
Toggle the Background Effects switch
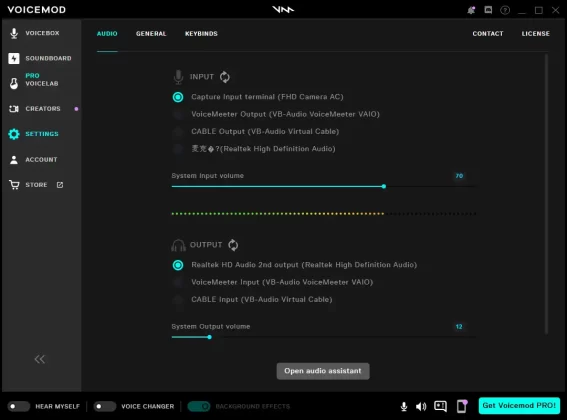[x=199, y=406]
